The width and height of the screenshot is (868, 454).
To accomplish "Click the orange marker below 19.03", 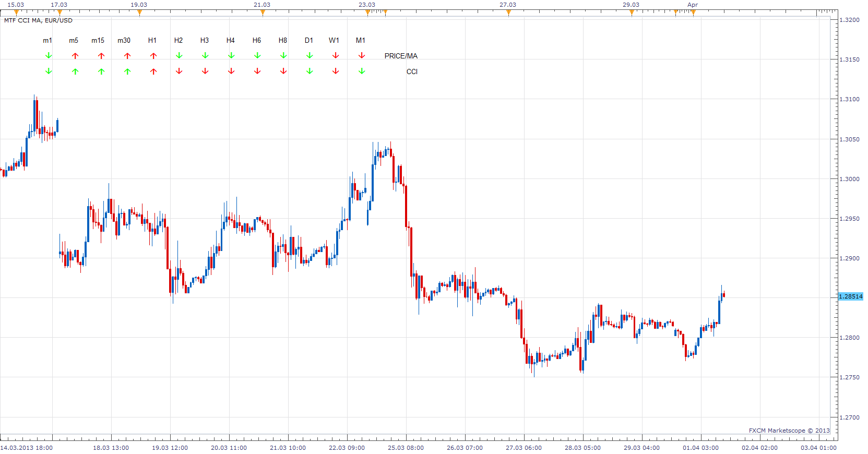I will click(139, 13).
